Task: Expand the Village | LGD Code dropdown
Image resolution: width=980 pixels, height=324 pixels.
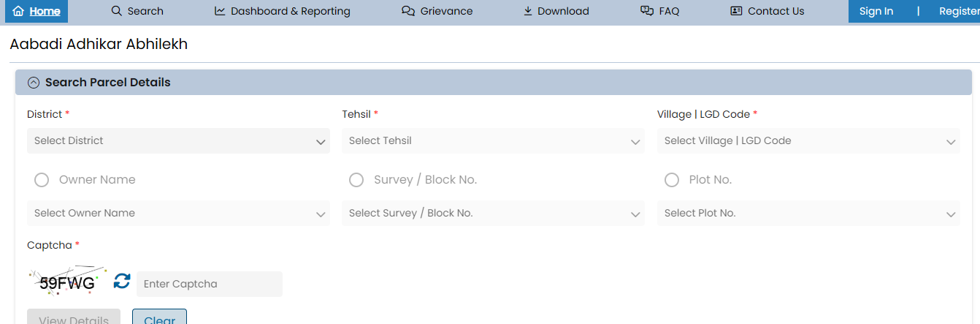Action: [x=808, y=141]
